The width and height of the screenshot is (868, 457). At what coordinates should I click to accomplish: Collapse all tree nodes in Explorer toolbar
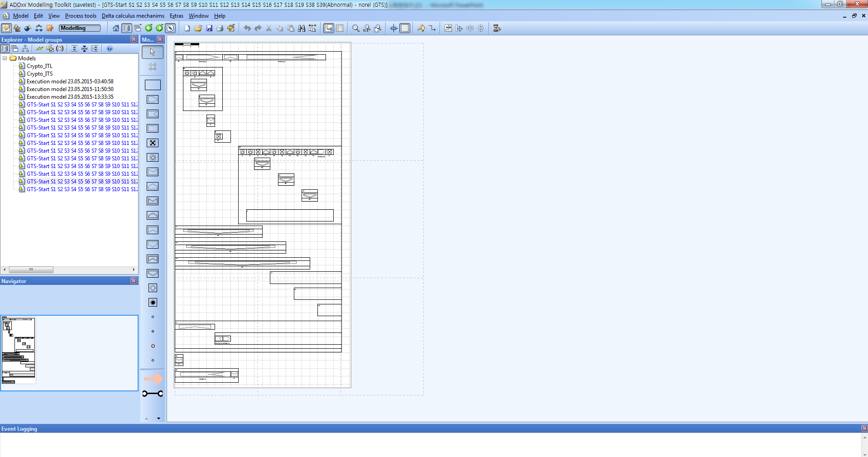point(84,48)
